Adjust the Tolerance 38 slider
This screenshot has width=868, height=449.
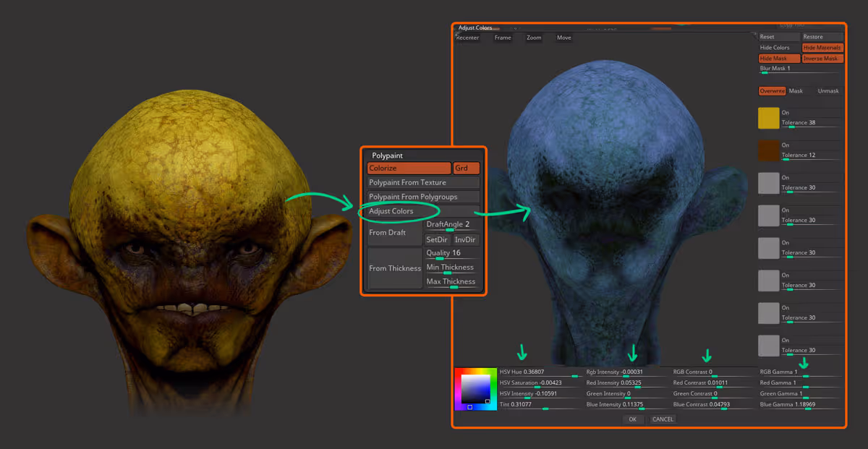pos(812,124)
